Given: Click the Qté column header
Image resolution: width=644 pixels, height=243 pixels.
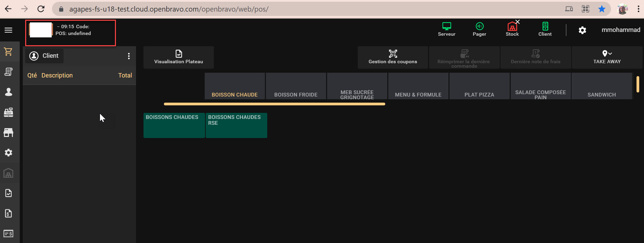Looking at the screenshot, I should (x=32, y=75).
